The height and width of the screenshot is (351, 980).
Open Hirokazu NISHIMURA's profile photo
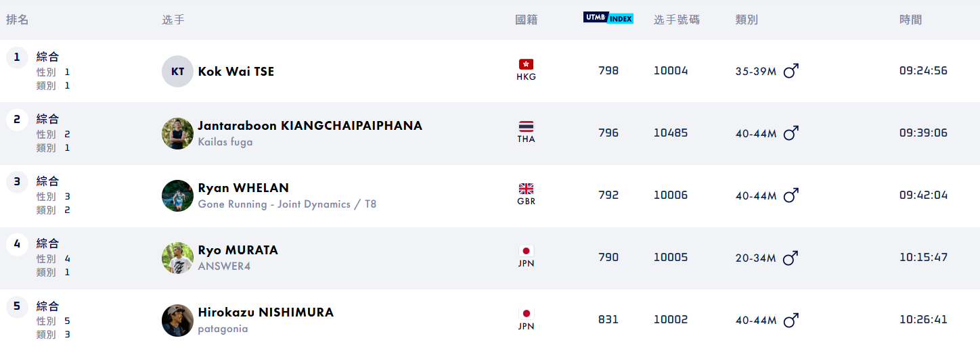177,321
